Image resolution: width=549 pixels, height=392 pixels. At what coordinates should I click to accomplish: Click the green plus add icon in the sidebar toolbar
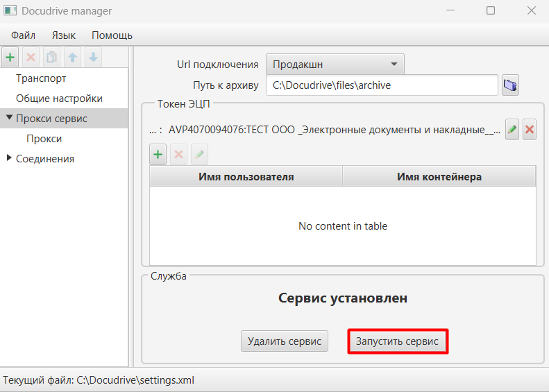tap(10, 57)
